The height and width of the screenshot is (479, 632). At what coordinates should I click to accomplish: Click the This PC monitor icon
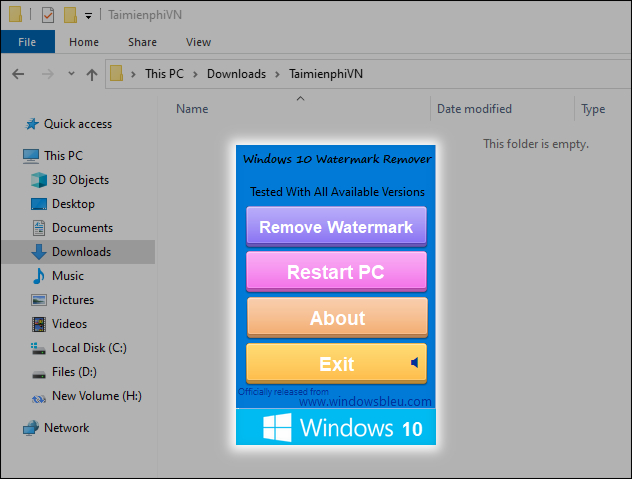31,156
